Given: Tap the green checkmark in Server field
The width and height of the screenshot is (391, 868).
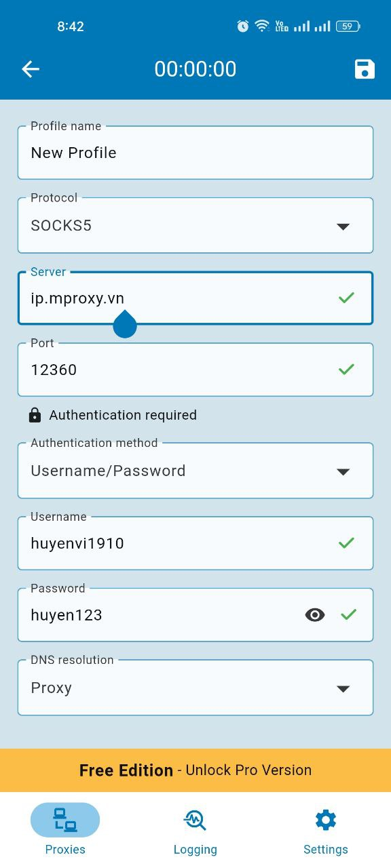Looking at the screenshot, I should click(347, 297).
